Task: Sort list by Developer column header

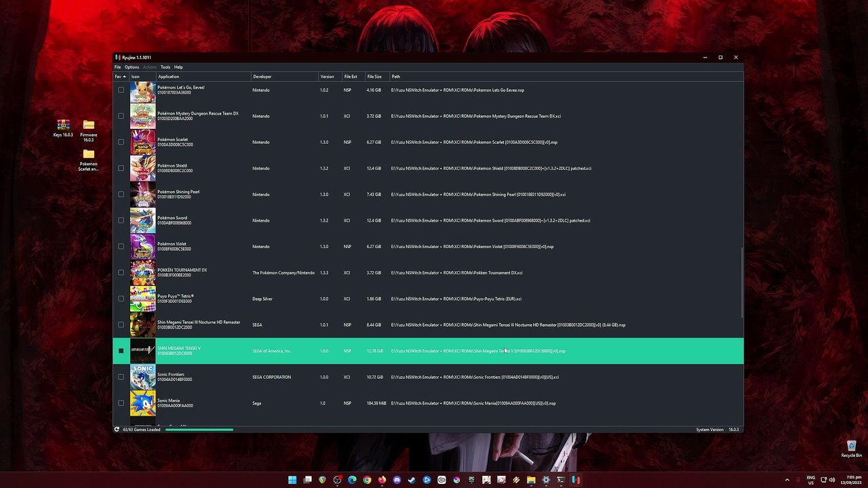Action: click(285, 77)
